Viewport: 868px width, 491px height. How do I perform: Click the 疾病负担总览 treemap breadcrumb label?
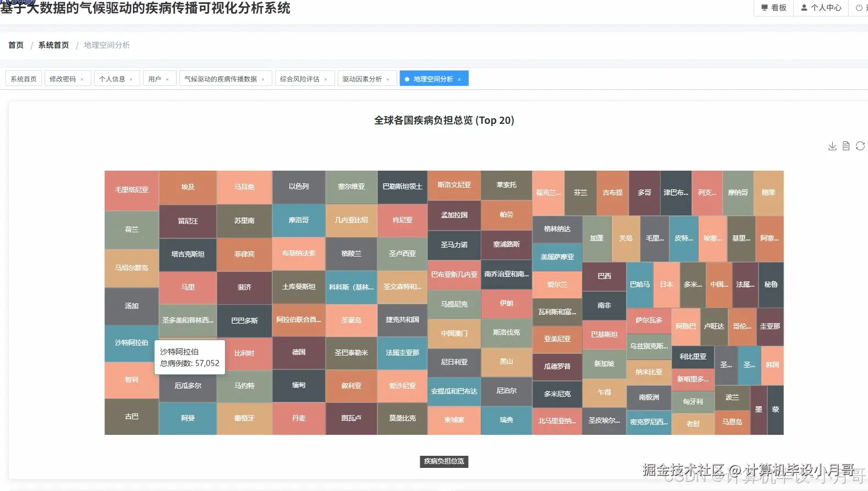[x=444, y=461]
